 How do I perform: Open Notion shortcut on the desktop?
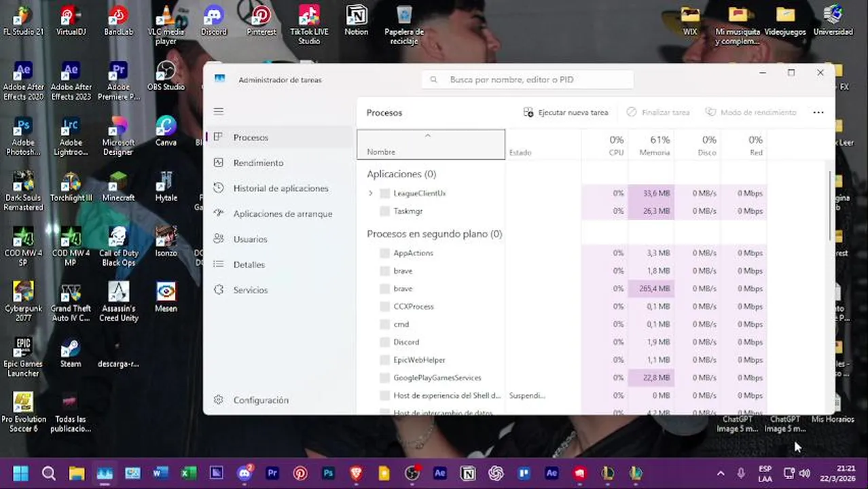[x=357, y=21]
